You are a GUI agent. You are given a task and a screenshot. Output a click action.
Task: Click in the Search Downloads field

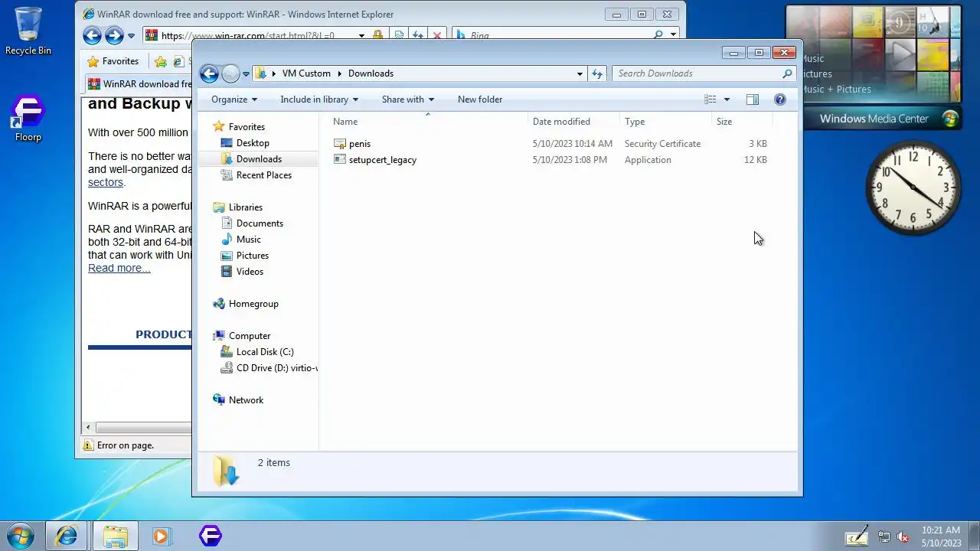[697, 73]
